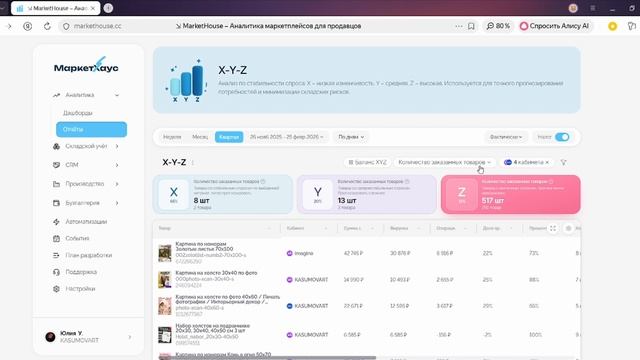Sort by the Кабинет column header
640x360 pixels.
tap(295, 229)
